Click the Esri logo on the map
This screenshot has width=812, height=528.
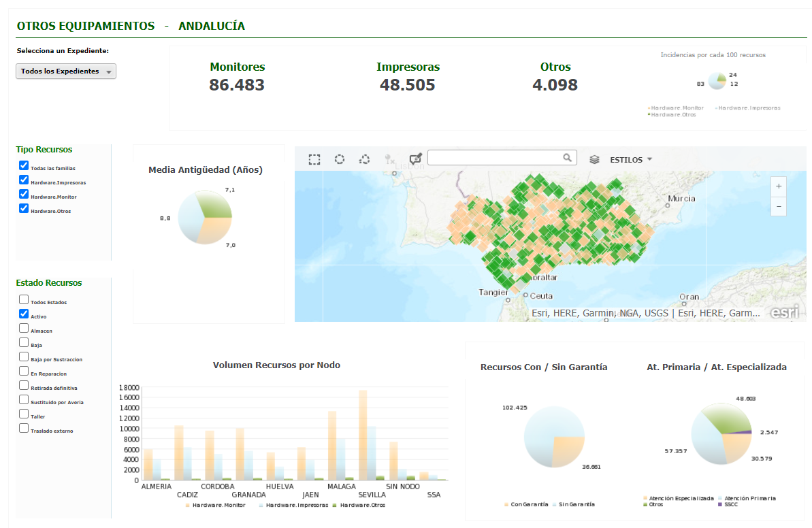pos(785,312)
